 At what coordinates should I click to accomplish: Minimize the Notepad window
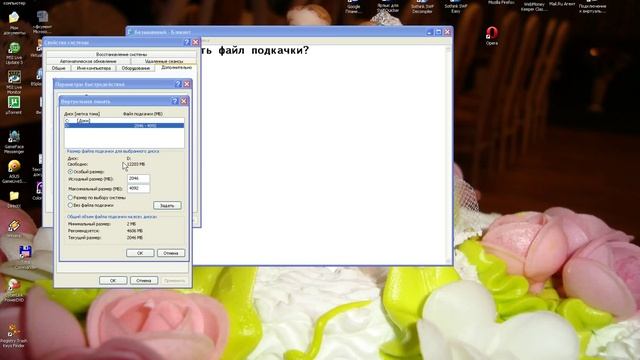click(429, 32)
